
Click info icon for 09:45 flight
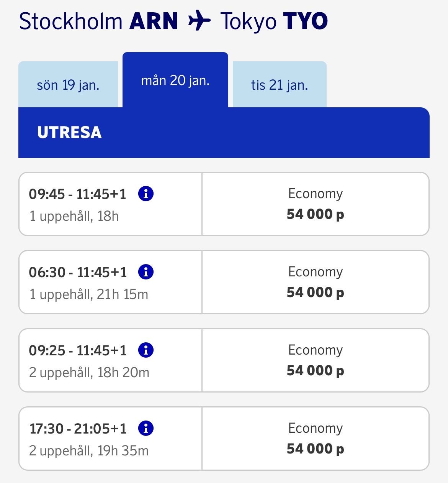coord(146,194)
